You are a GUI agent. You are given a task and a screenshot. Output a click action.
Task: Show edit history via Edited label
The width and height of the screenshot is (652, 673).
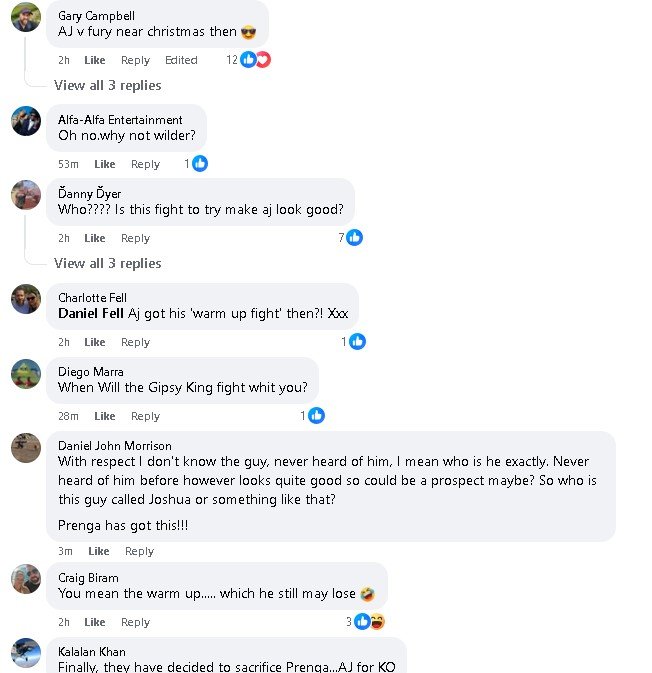[x=181, y=60]
